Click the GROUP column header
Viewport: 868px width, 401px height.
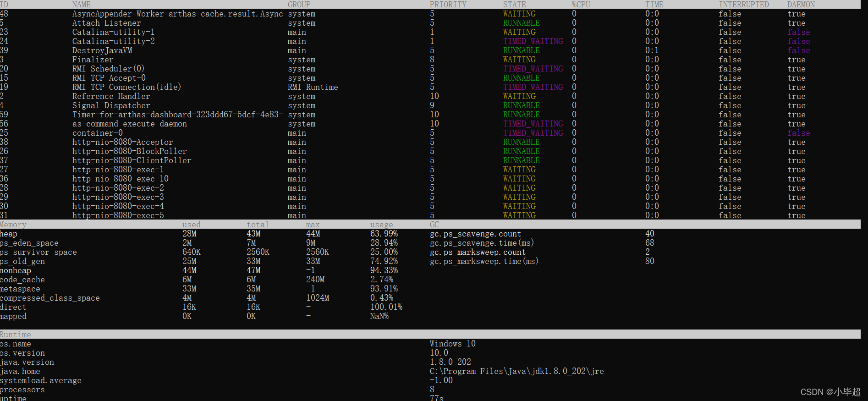(299, 5)
